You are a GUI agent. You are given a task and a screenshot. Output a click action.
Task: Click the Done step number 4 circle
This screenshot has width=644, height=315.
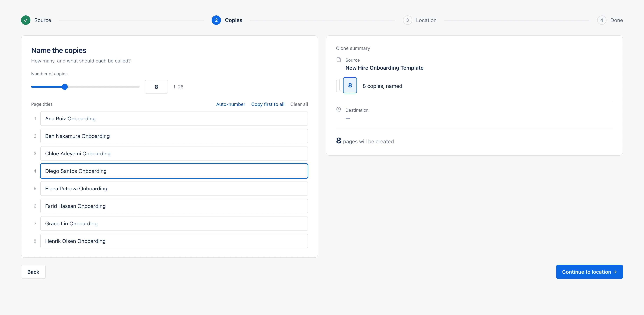tap(601, 20)
